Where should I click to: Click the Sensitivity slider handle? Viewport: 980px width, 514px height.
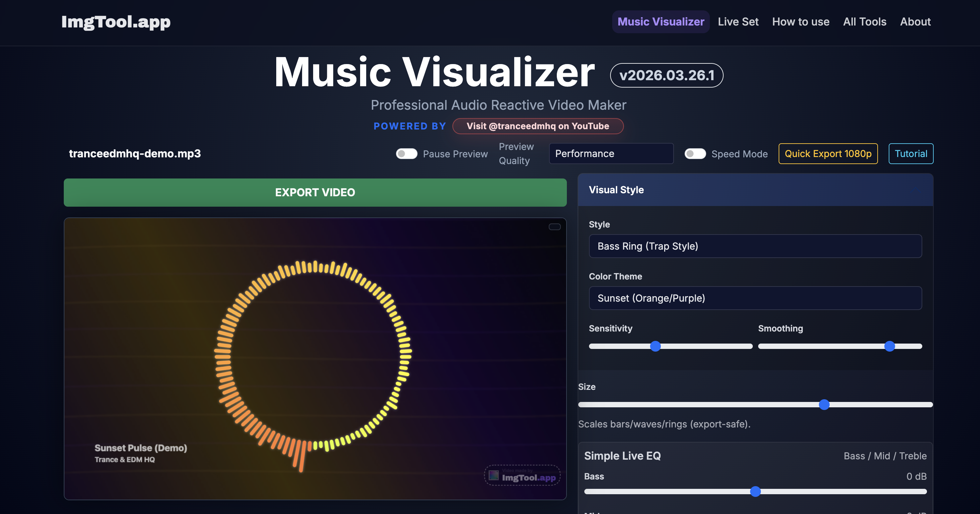point(656,346)
